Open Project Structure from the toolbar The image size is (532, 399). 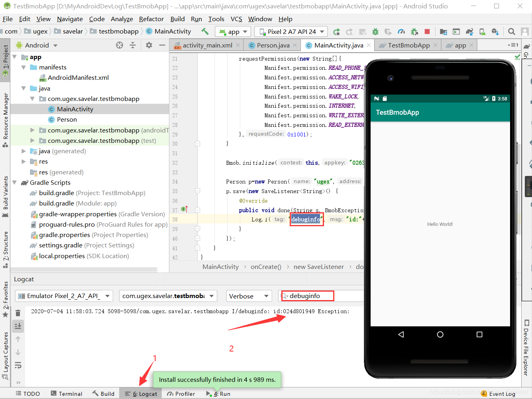(443, 32)
